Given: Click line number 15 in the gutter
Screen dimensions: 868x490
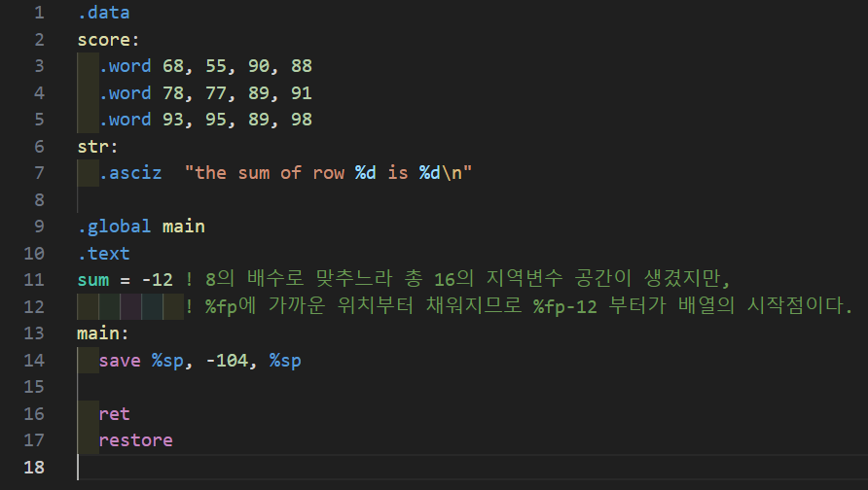Looking at the screenshot, I should click(34, 387).
